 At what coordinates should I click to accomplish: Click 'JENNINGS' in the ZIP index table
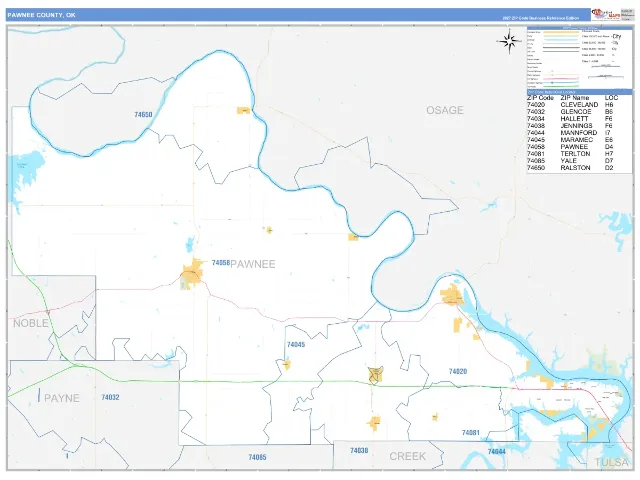(x=576, y=126)
